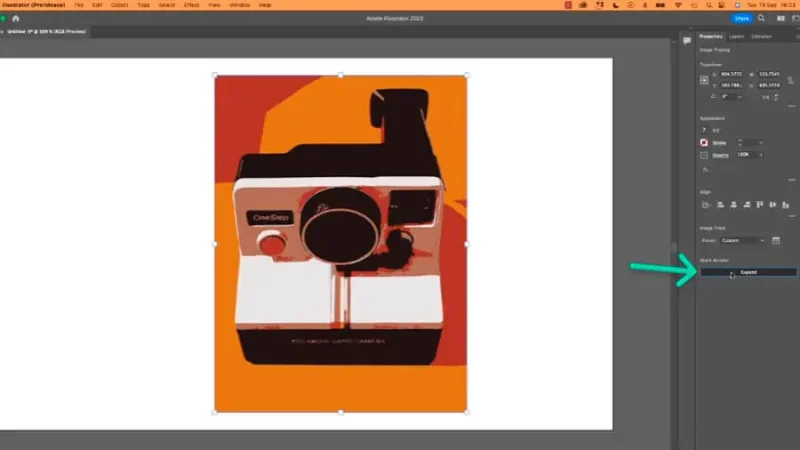Open the Opacity panel via Opacity link
Image resolution: width=800 pixels, height=450 pixels.
tap(720, 155)
